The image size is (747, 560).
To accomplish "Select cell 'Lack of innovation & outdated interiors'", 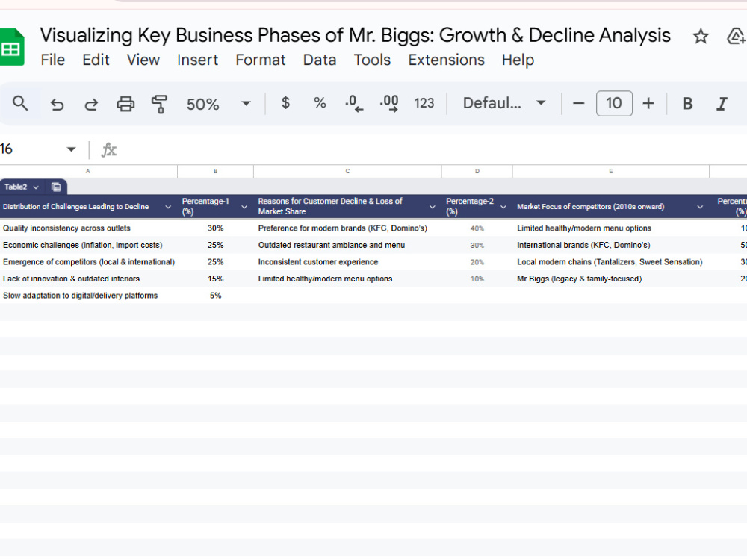I will coord(89,279).
